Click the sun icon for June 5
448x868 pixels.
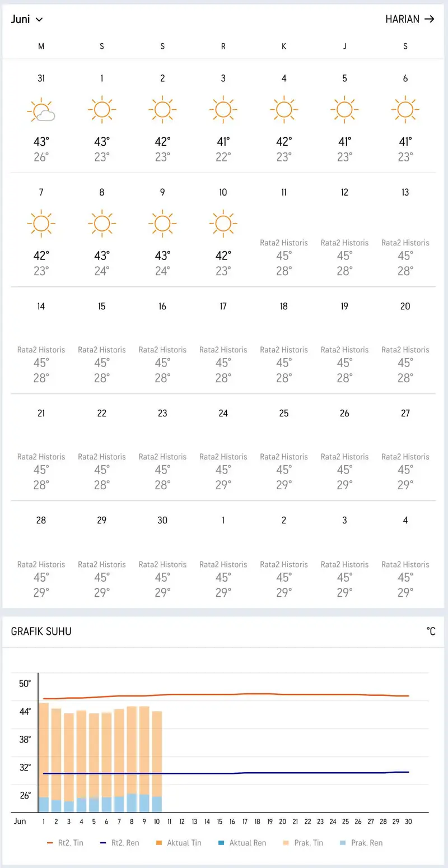click(344, 109)
